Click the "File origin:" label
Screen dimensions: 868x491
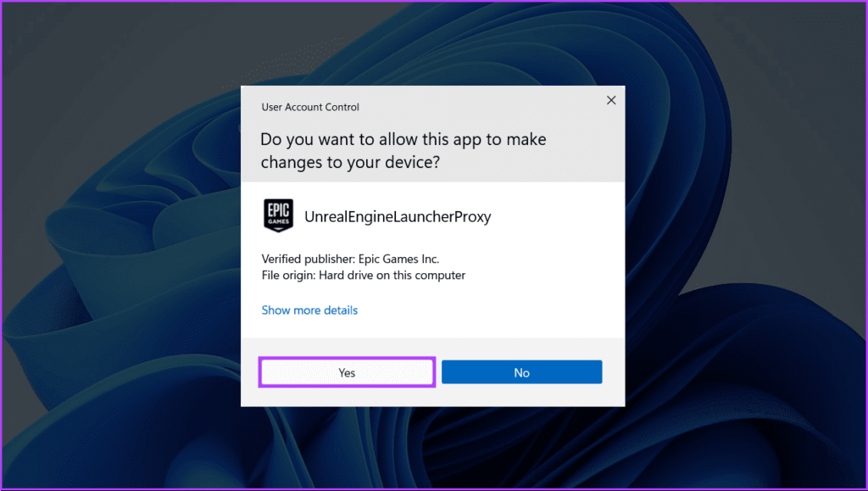[x=290, y=276]
